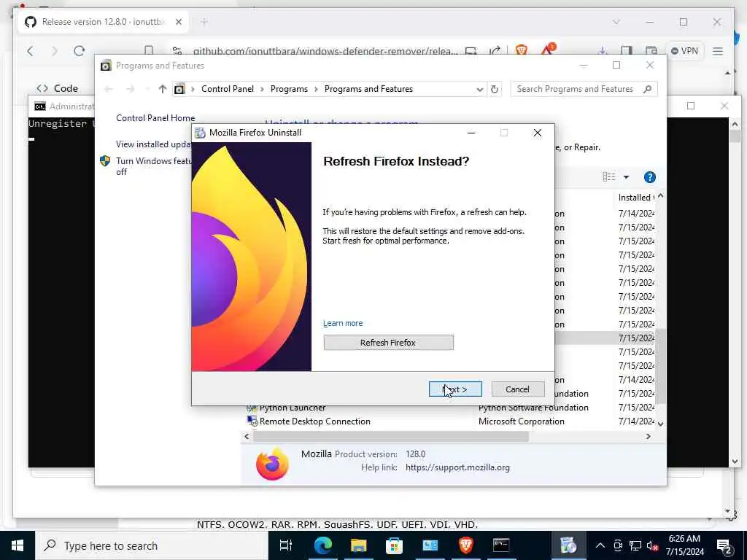Open the Brave VPN button
The image size is (747, 560).
click(684, 51)
